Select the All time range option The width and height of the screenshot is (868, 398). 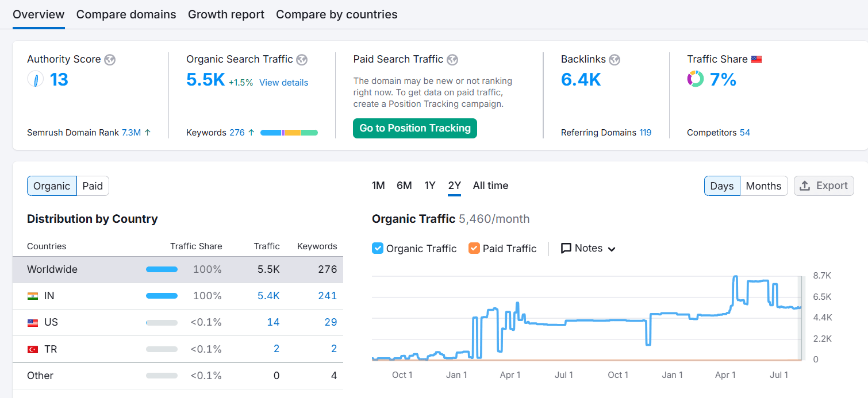click(490, 186)
